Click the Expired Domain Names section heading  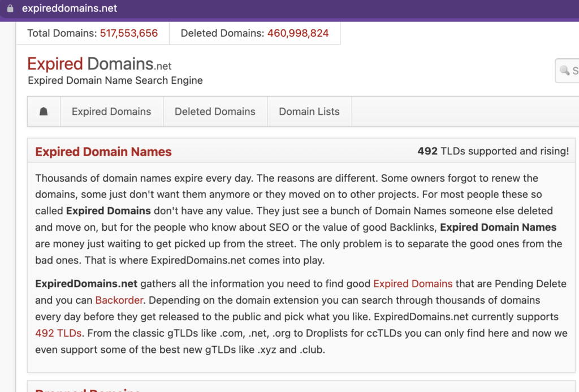(103, 152)
